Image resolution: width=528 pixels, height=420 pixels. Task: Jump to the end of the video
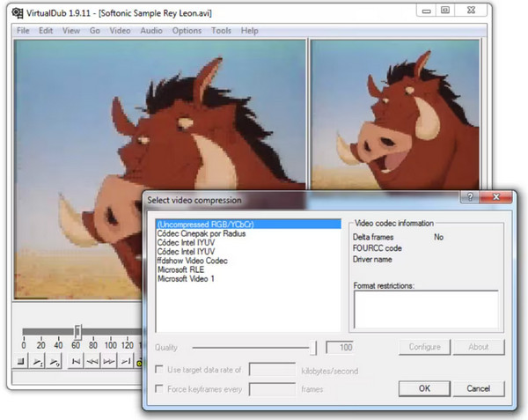(125, 361)
